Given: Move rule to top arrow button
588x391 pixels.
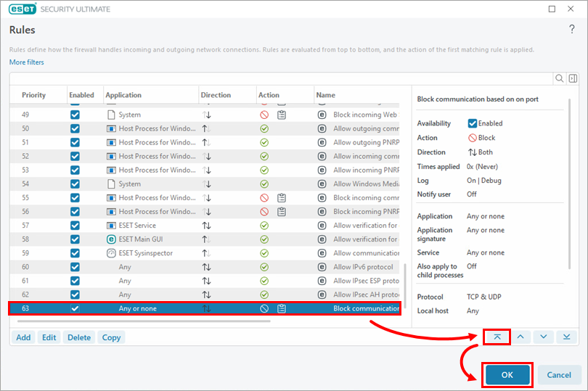Looking at the screenshot, I should click(x=497, y=337).
